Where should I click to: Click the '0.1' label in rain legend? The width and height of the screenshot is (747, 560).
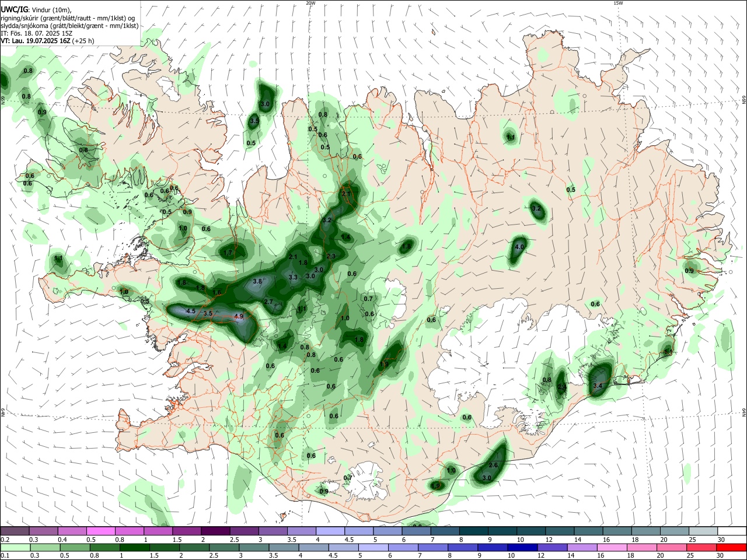pos(5,555)
